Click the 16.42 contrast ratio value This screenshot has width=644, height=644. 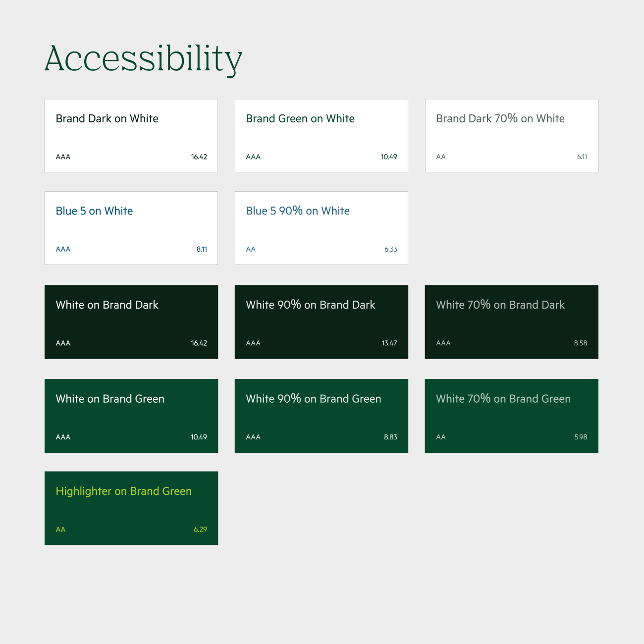point(200,157)
